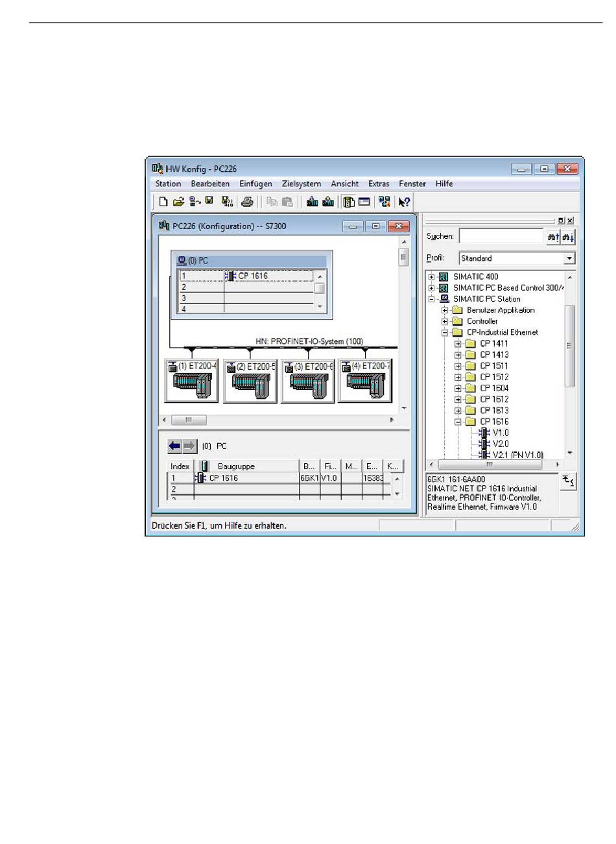Click the Download to module toolbar icon
616x844 pixels.
click(x=312, y=202)
